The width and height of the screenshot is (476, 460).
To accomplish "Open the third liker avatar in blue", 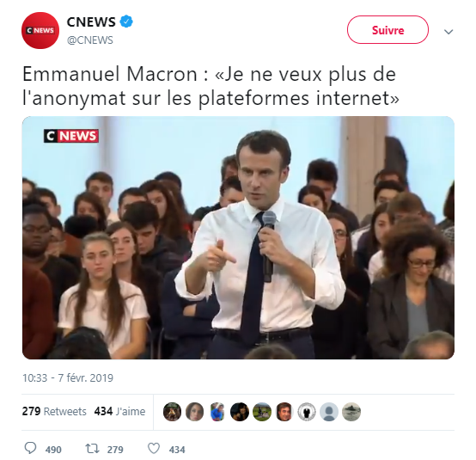I will [217, 412].
